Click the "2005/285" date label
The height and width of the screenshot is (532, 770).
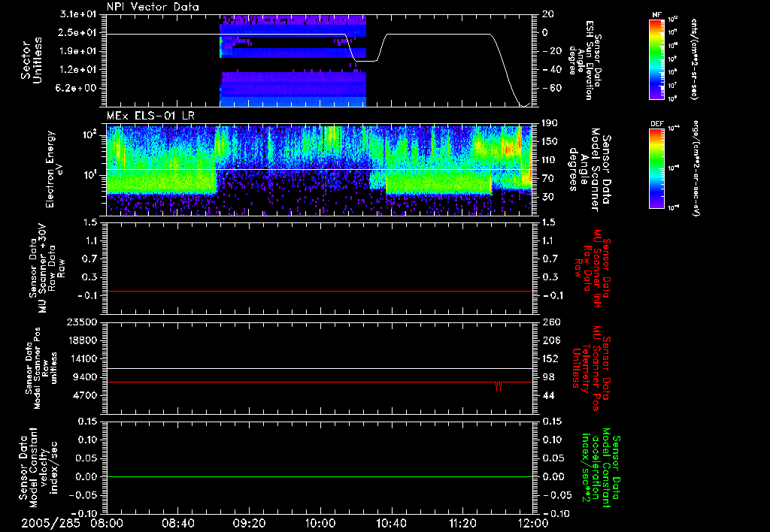pos(50,523)
